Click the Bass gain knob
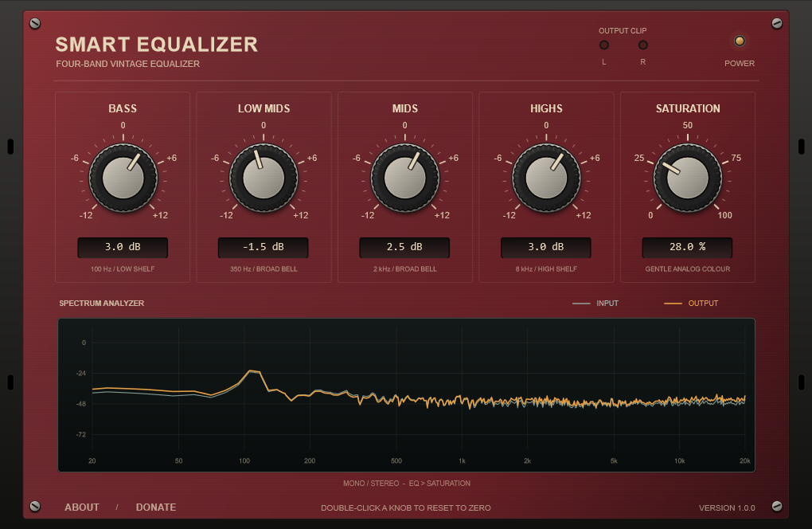Screen dimensions: 812x529 click(x=123, y=178)
